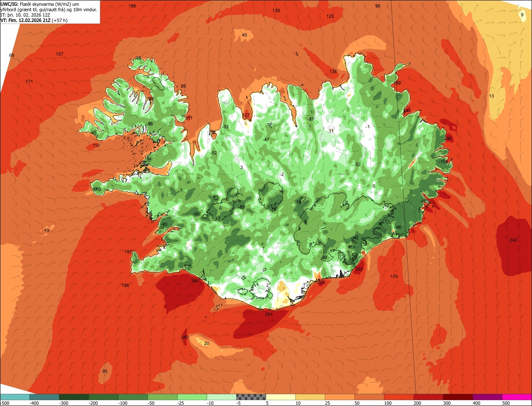
Task: Click the map value '242' in the dark red area
Action: (513, 240)
